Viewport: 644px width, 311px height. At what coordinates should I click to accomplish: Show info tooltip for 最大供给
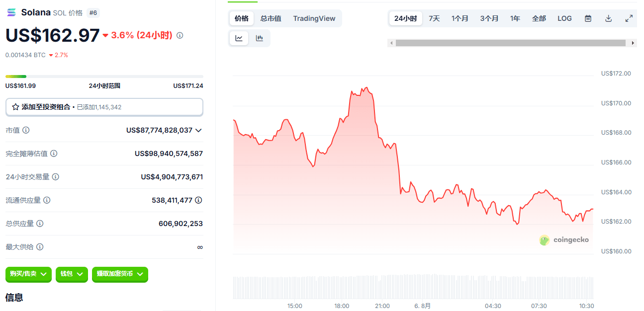click(40, 247)
